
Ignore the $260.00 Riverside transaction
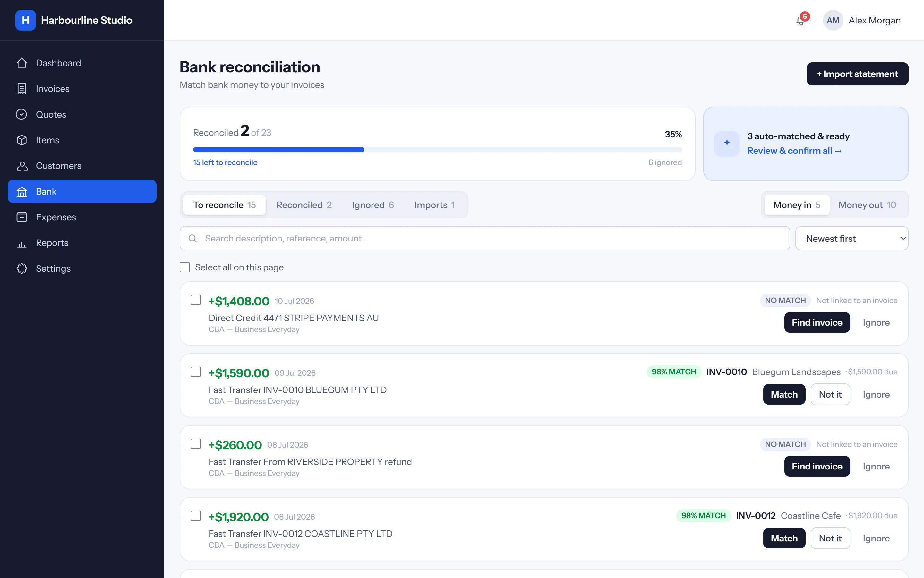click(x=876, y=466)
